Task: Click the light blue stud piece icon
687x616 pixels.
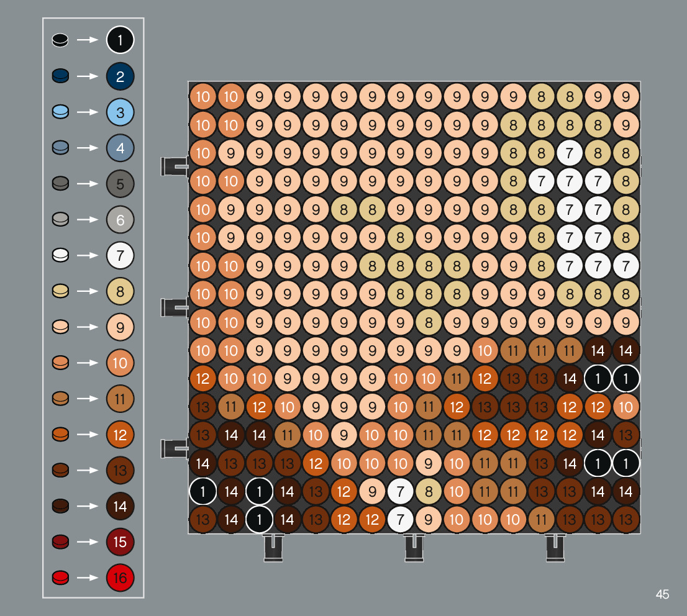Action: 60,112
